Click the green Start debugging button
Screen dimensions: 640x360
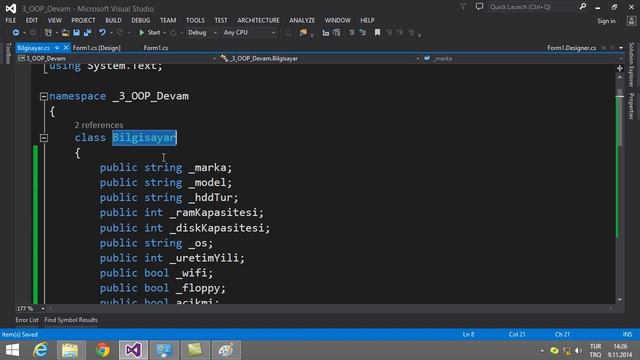pyautogui.click(x=149, y=33)
